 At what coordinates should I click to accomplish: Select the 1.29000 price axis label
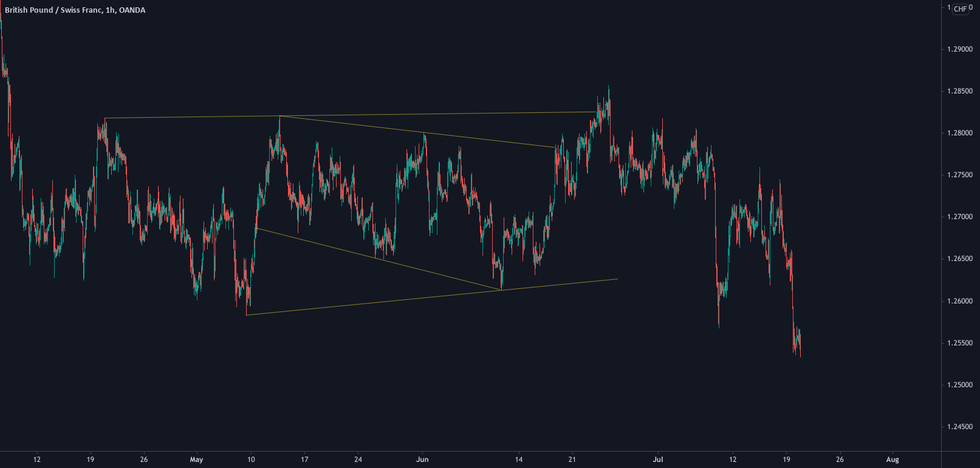pos(960,49)
